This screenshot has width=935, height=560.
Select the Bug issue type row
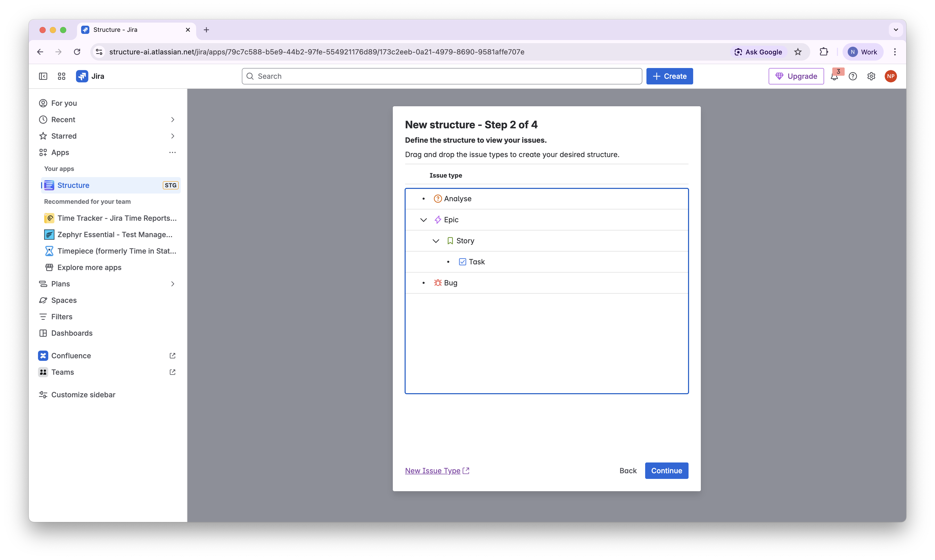tap(450, 283)
